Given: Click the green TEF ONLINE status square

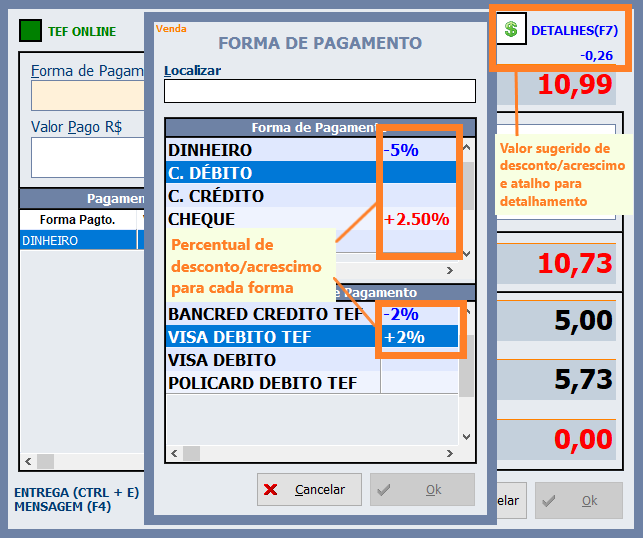Looking at the screenshot, I should click(31, 31).
